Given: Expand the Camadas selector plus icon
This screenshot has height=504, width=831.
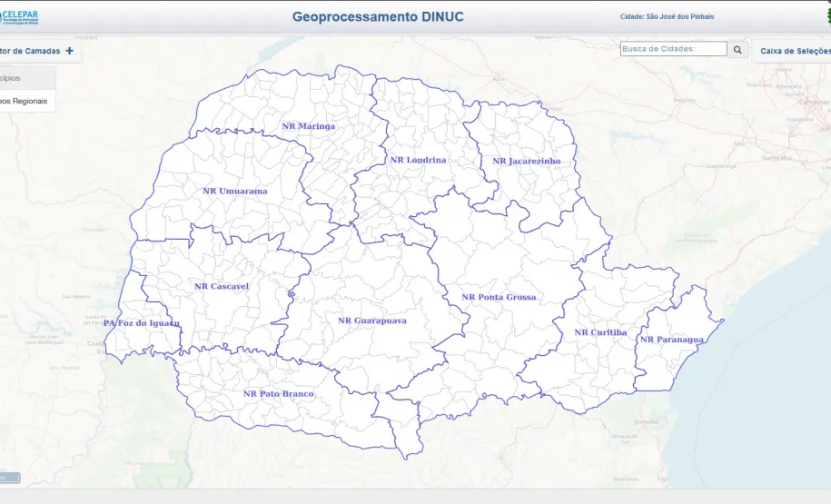Looking at the screenshot, I should 69,51.
